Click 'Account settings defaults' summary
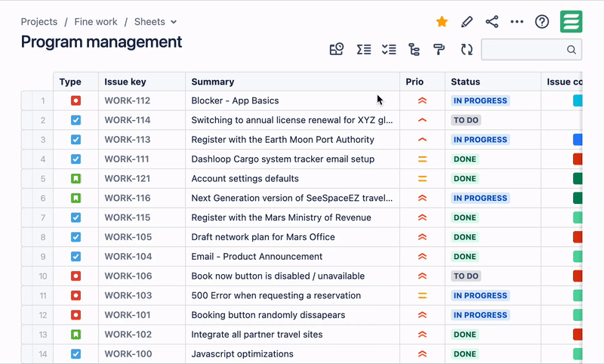Image resolution: width=604 pixels, height=364 pixels. coord(245,179)
